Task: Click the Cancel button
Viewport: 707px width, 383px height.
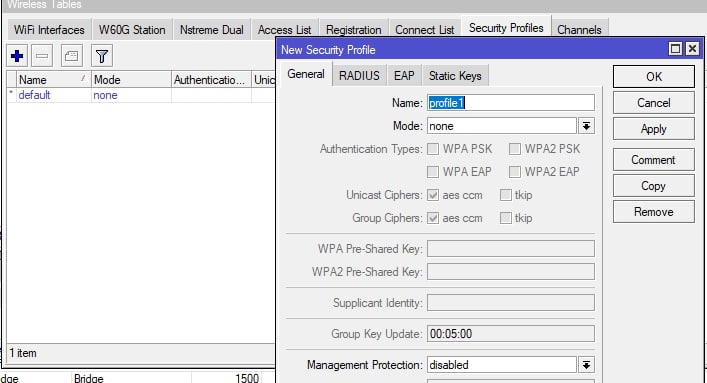Action: click(653, 103)
